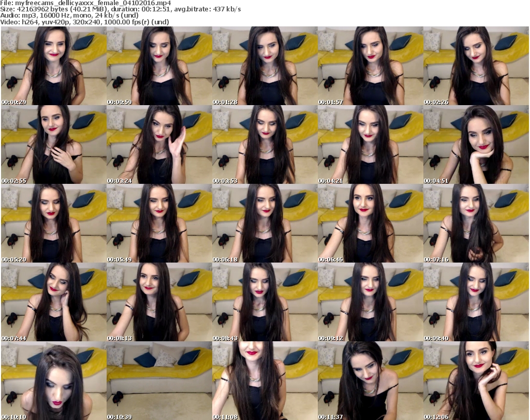Select the thumbnail timestamped 00:06:46
530x420 pixels.
pyautogui.click(x=371, y=224)
